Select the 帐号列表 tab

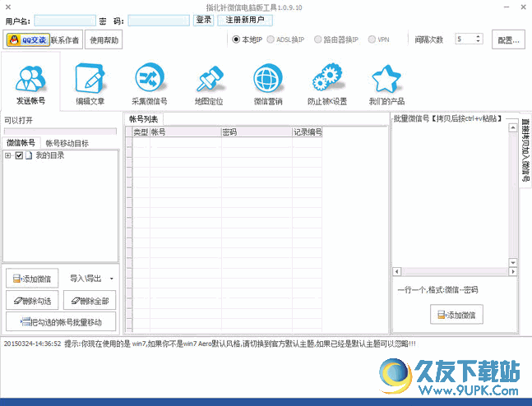pyautogui.click(x=144, y=119)
